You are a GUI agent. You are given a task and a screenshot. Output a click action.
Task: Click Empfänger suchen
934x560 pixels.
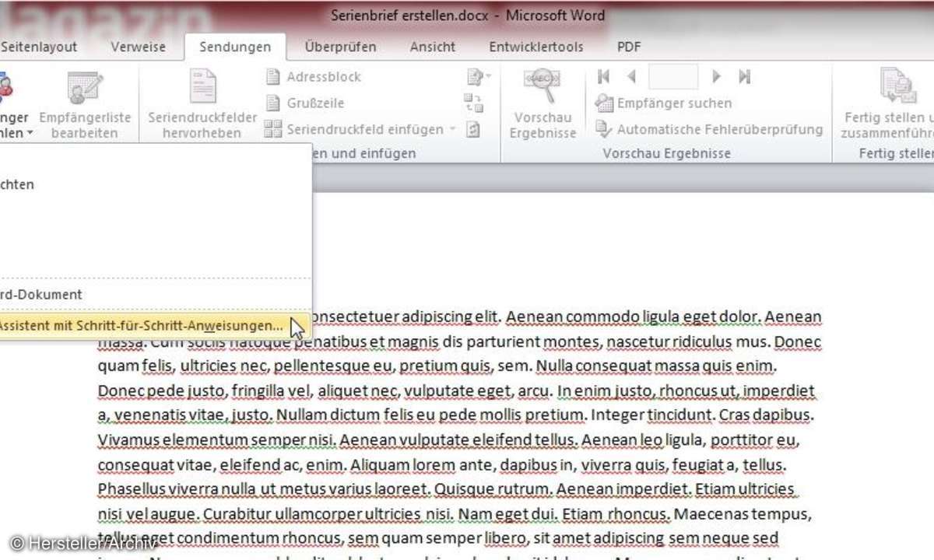[664, 103]
